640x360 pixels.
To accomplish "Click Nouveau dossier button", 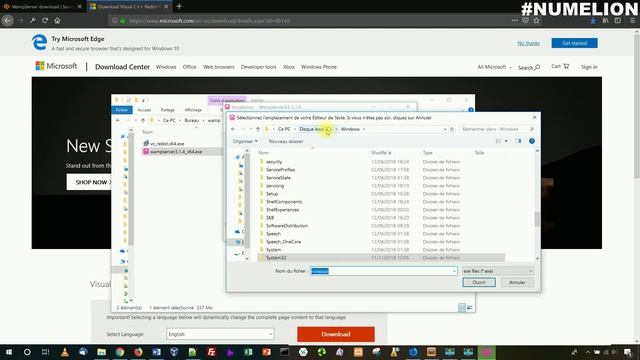I will coord(286,141).
